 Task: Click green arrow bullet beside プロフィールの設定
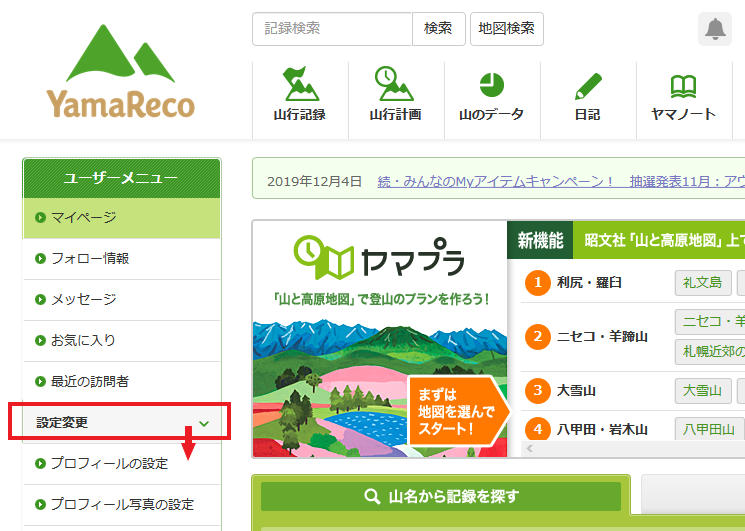40,463
